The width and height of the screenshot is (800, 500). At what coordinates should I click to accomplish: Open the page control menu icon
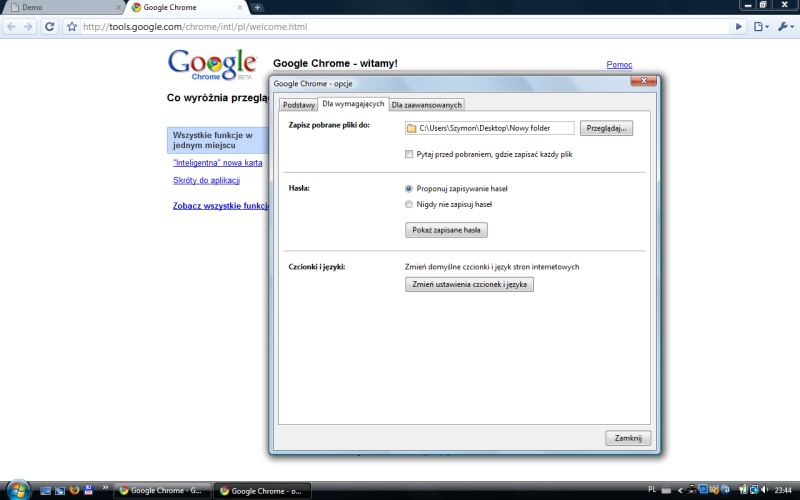761,27
